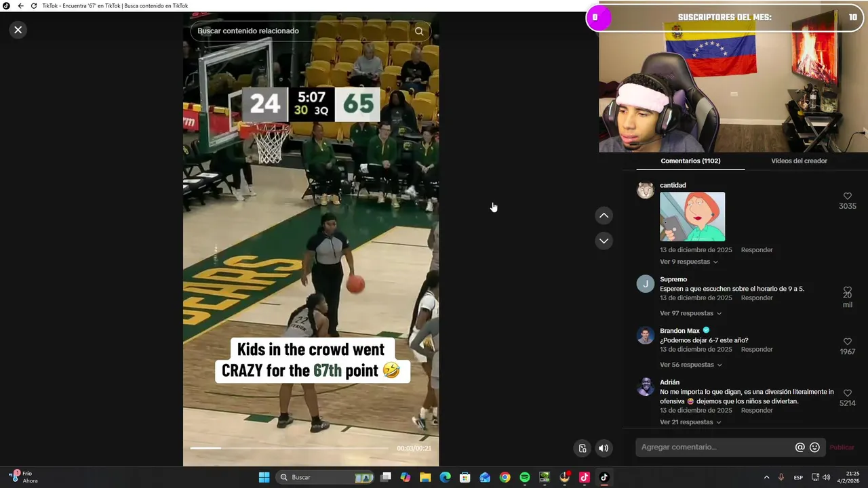Open the network tray icon
Image resolution: width=868 pixels, height=488 pixels.
(x=815, y=477)
